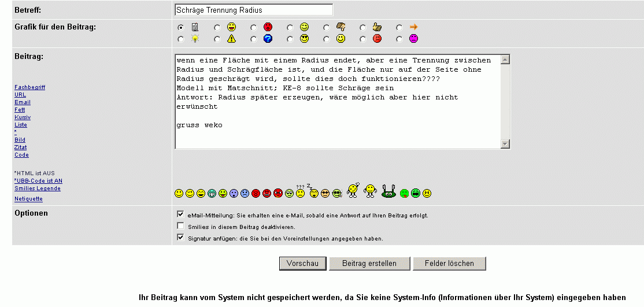
Task: Focus the Betreff subject input field
Action: pyautogui.click(x=254, y=10)
